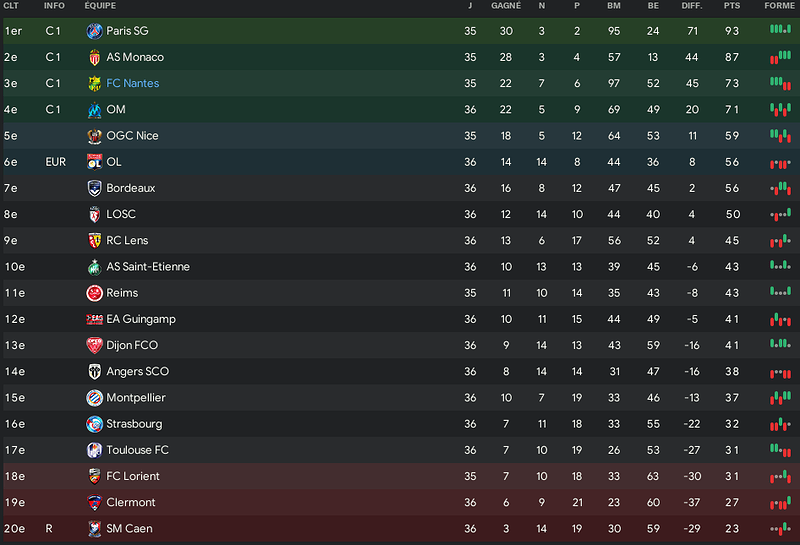Click the SM Caen club crest
800x545 pixels.
tap(94, 529)
